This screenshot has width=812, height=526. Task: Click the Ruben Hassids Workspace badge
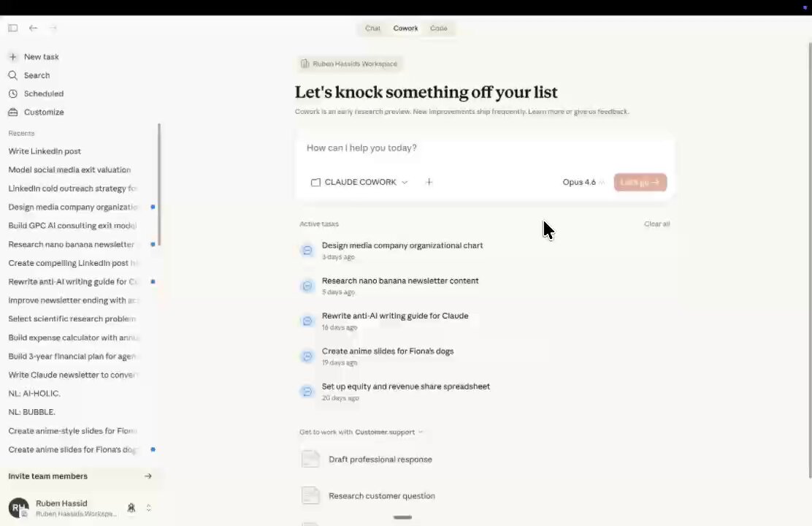[x=350, y=64]
